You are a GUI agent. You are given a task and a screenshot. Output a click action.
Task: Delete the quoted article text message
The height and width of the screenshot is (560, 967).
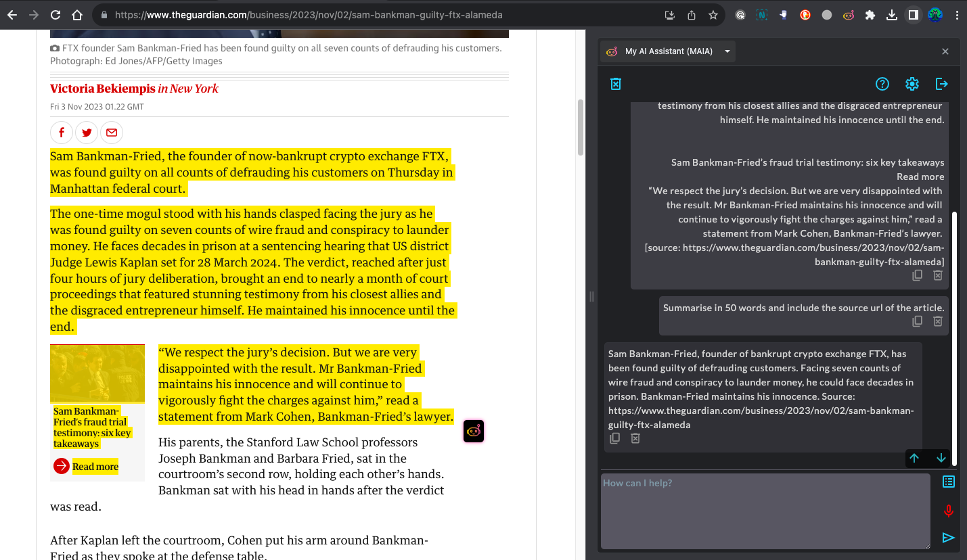[x=938, y=275]
